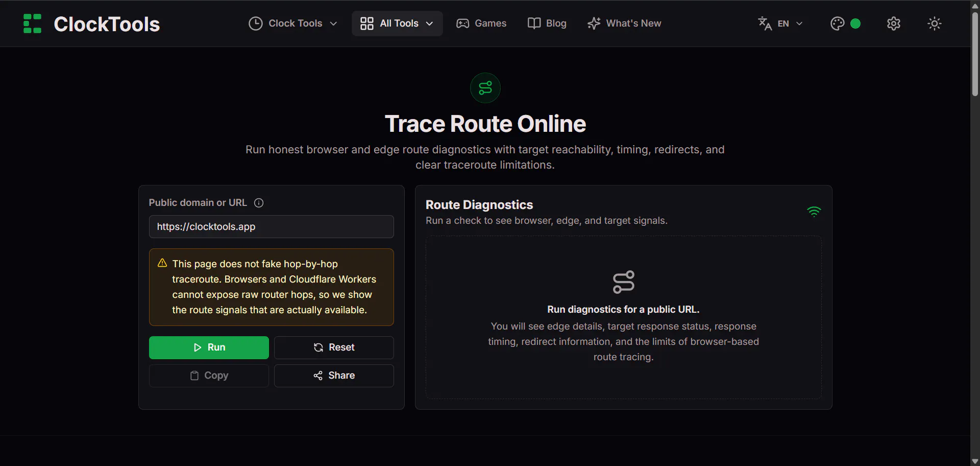Expand the Clock Tools dropdown menu
This screenshot has height=466, width=980.
(x=292, y=24)
